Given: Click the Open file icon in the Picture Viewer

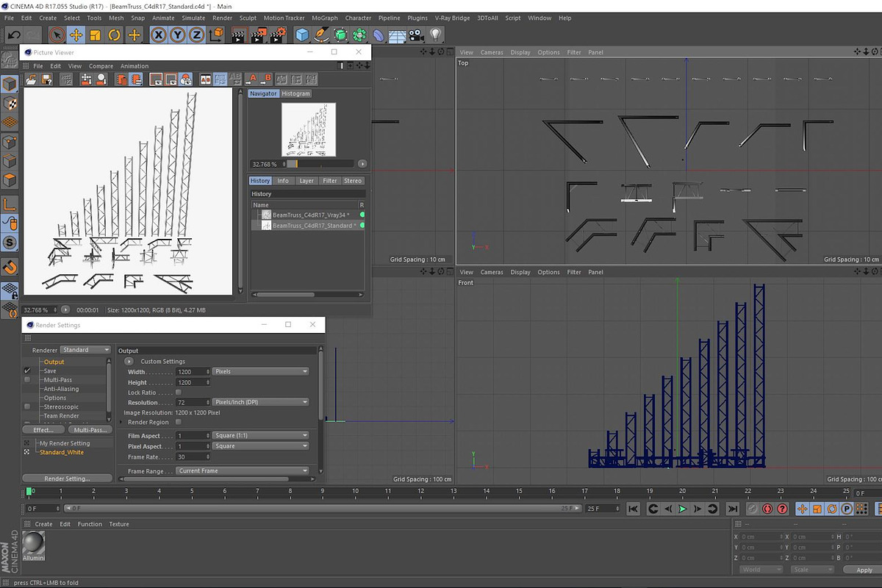Looking at the screenshot, I should 32,79.
